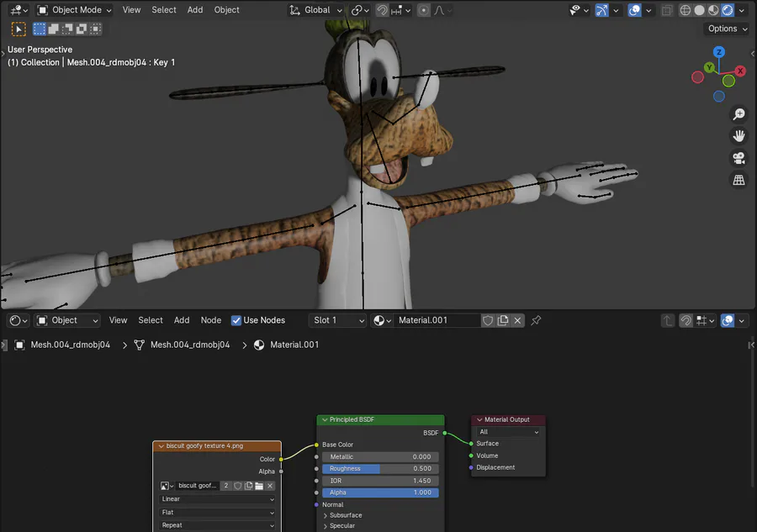The width and height of the screenshot is (757, 532).
Task: Open the node editor Node menu
Action: [211, 320]
